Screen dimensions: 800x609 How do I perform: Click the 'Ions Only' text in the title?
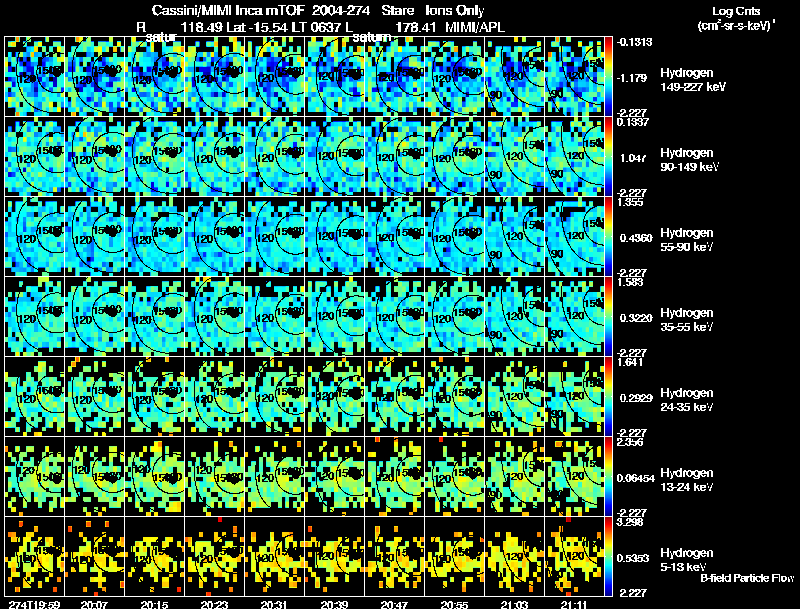coord(455,10)
